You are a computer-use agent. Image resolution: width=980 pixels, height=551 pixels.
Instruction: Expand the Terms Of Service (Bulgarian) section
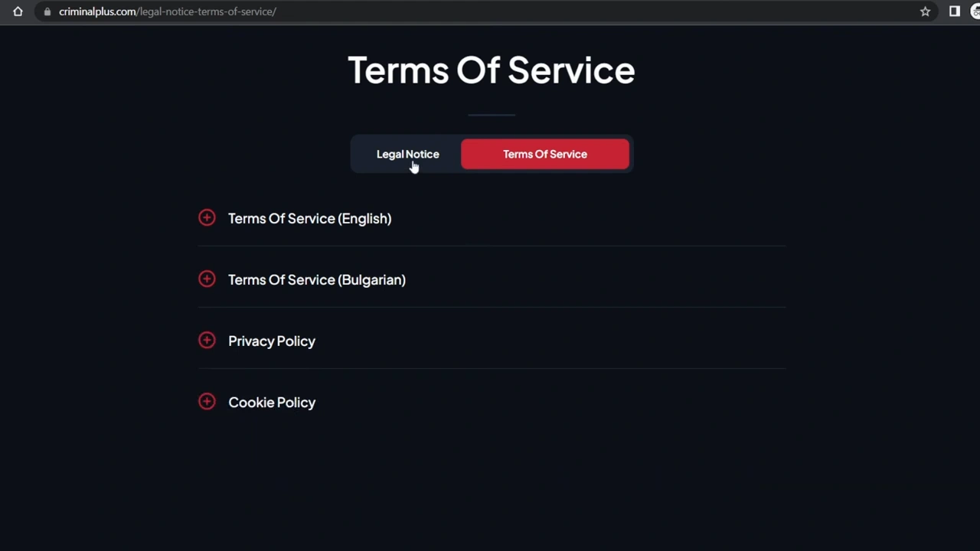[x=316, y=279]
